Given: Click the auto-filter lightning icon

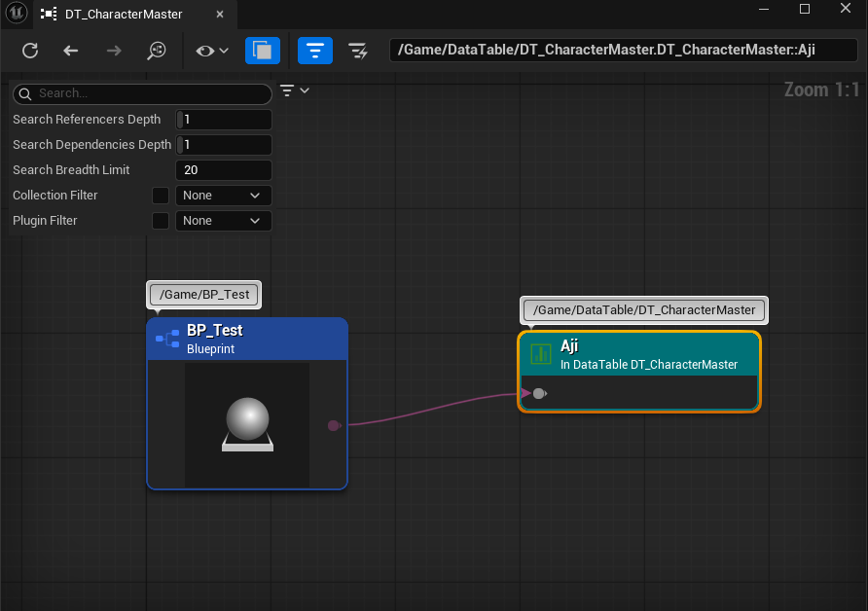Looking at the screenshot, I should [358, 51].
